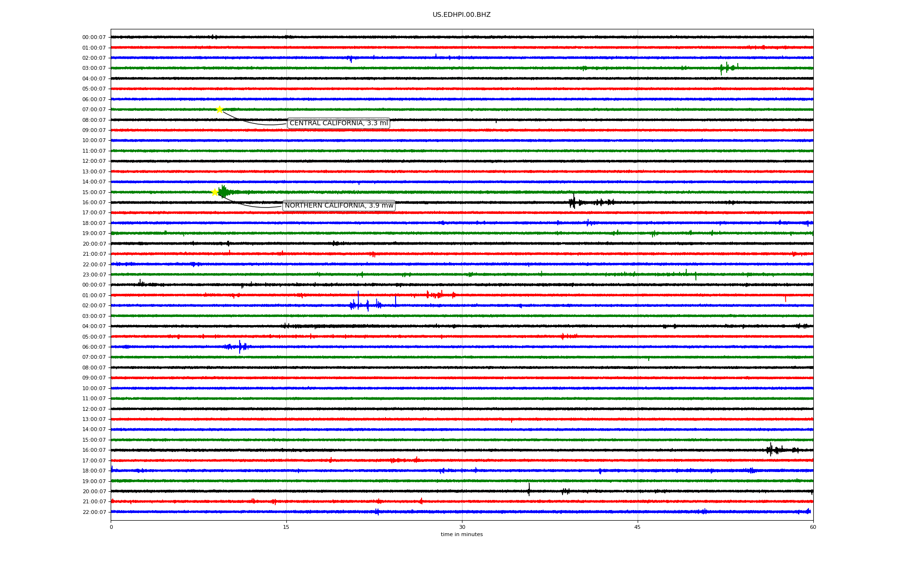Click the first 16:00:07 row time label
924x578 pixels.
[x=94, y=203]
